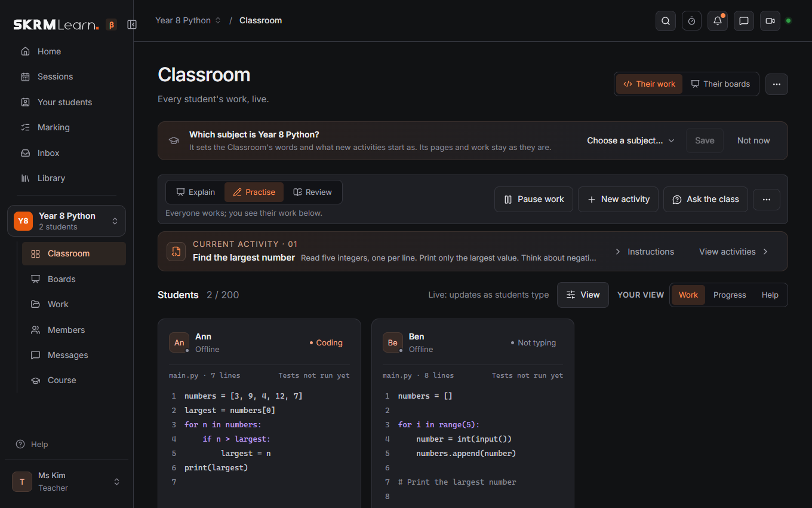Expand activity Instructions
812x508 pixels.
click(x=644, y=252)
